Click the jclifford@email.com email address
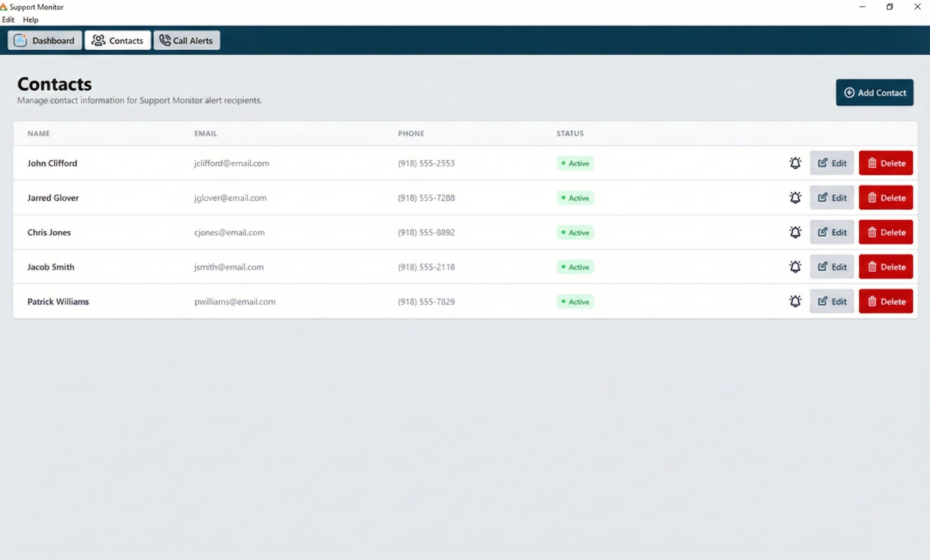 pyautogui.click(x=231, y=163)
